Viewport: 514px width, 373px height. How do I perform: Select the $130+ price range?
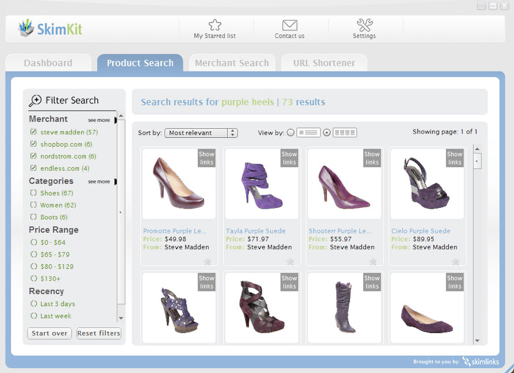coord(34,278)
